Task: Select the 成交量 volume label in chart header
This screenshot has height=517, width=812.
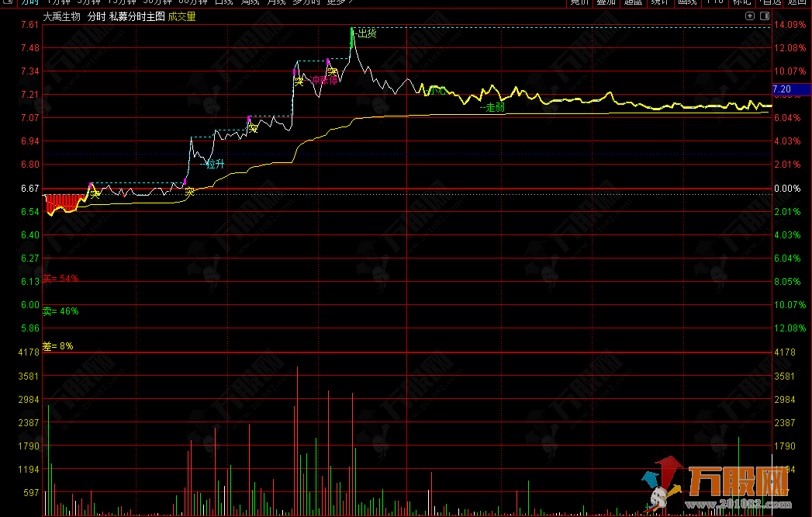Action: [182, 16]
